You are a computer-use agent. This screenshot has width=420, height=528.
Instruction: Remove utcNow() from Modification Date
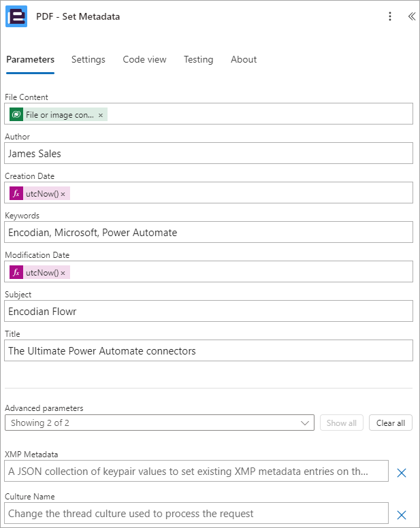(x=63, y=273)
